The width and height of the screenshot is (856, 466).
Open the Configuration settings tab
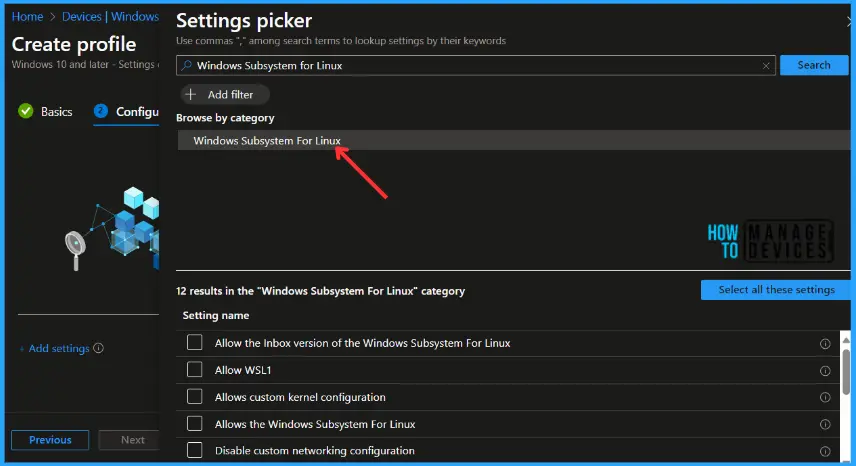(x=126, y=112)
